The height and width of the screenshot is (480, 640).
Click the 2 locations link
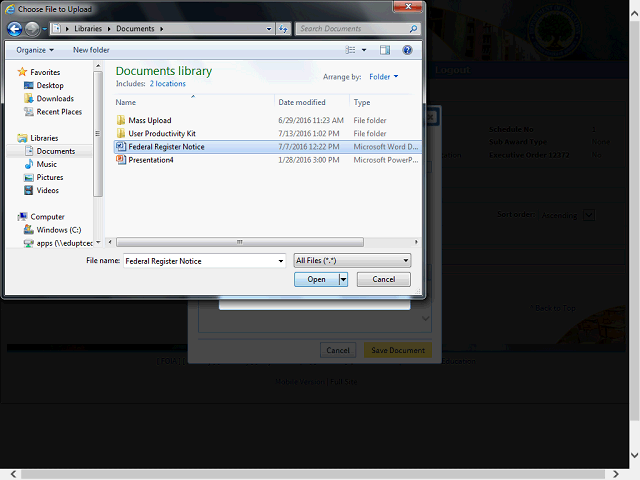[x=167, y=84]
